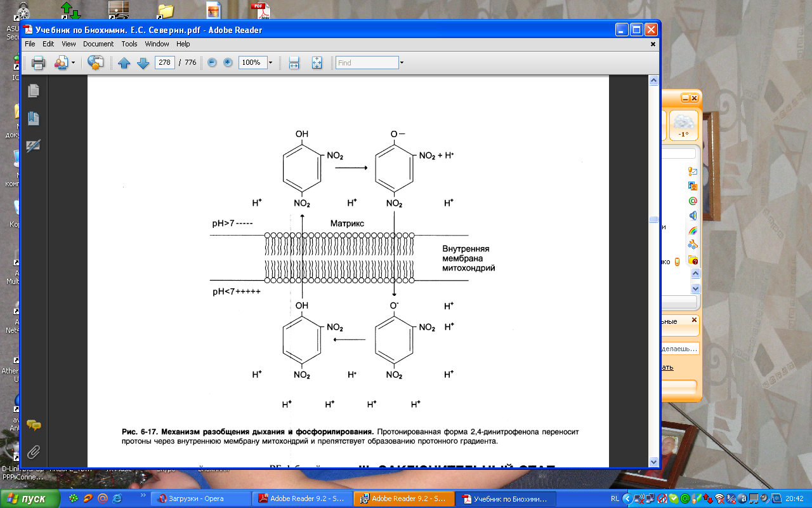The image size is (812, 508).
Task: Launch Internet Explorer from the quick launch bar
Action: pos(117,498)
